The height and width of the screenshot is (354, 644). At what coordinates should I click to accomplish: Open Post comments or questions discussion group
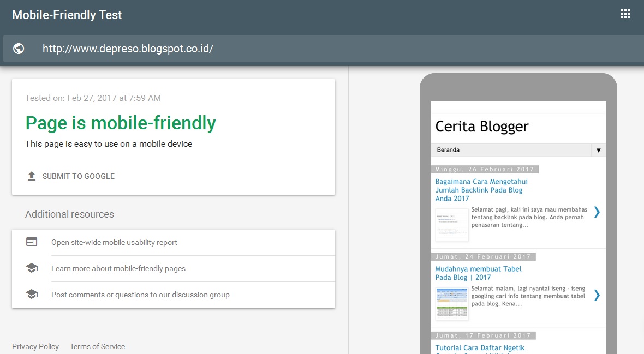[x=140, y=295]
